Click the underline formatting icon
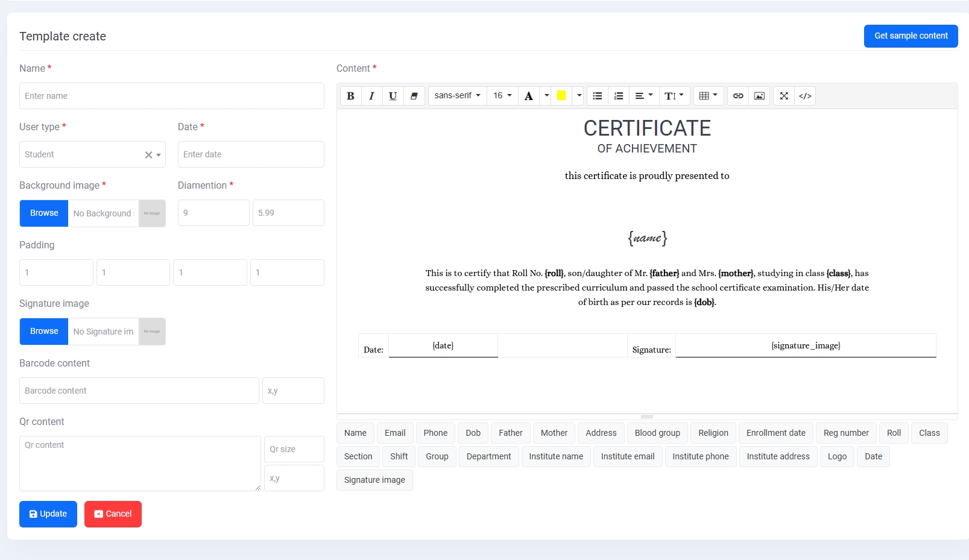 click(393, 96)
